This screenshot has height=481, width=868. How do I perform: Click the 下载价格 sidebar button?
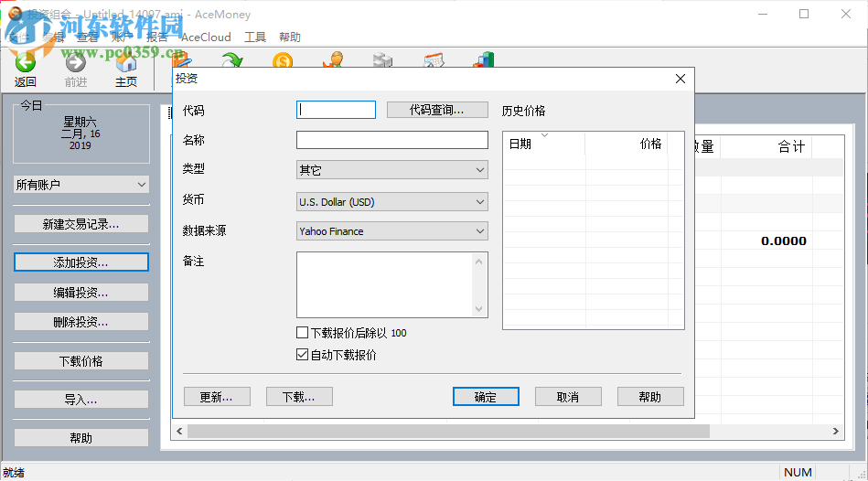coord(81,361)
